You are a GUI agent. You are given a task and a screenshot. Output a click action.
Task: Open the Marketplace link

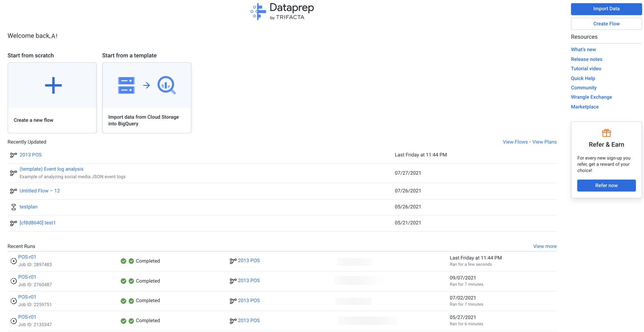(584, 107)
